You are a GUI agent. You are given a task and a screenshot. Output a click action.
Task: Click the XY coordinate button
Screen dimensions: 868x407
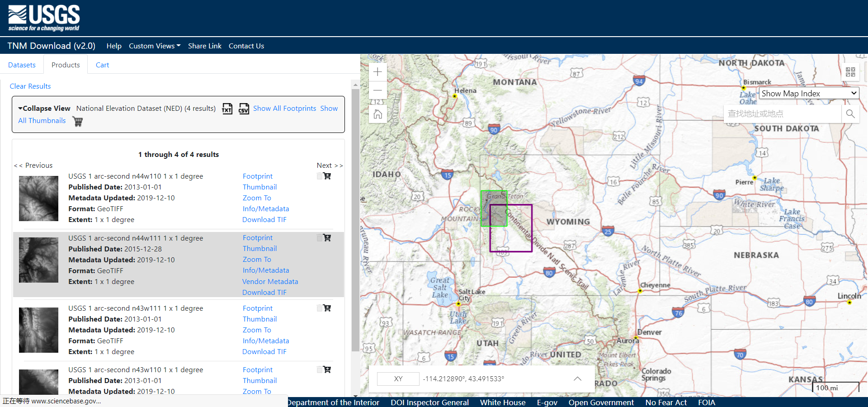(398, 379)
